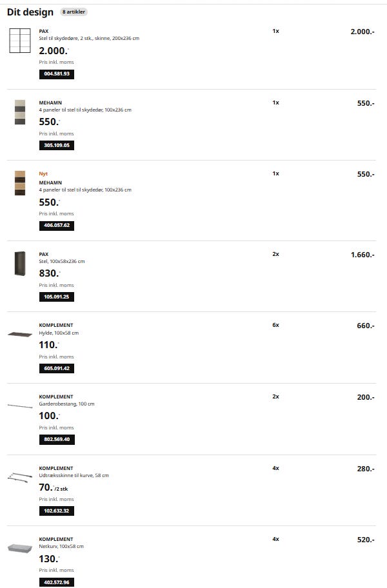Open the KOMPLEMENT Netkurv product name
The image size is (387, 588).
(x=56, y=539)
